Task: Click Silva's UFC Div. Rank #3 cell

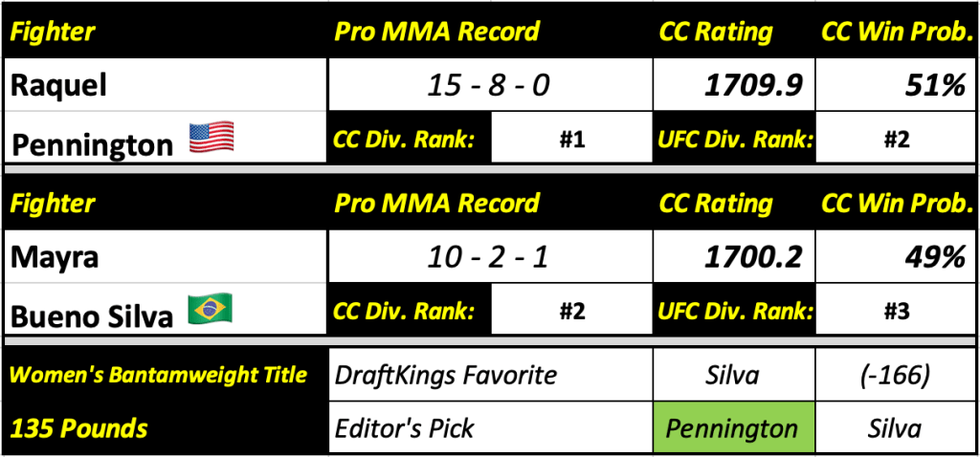Action: click(x=896, y=310)
